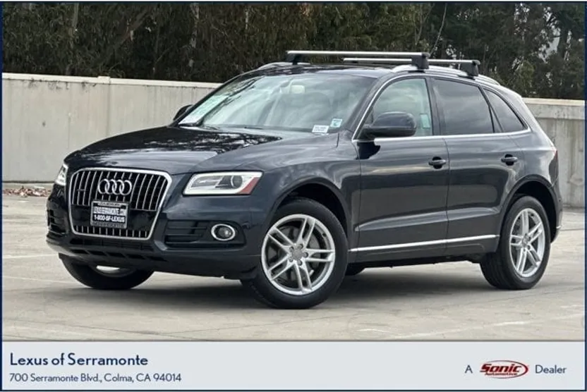Viewport: 587px width, 392px height.
Task: Open the car photo thumbnail
Action: pos(293,172)
